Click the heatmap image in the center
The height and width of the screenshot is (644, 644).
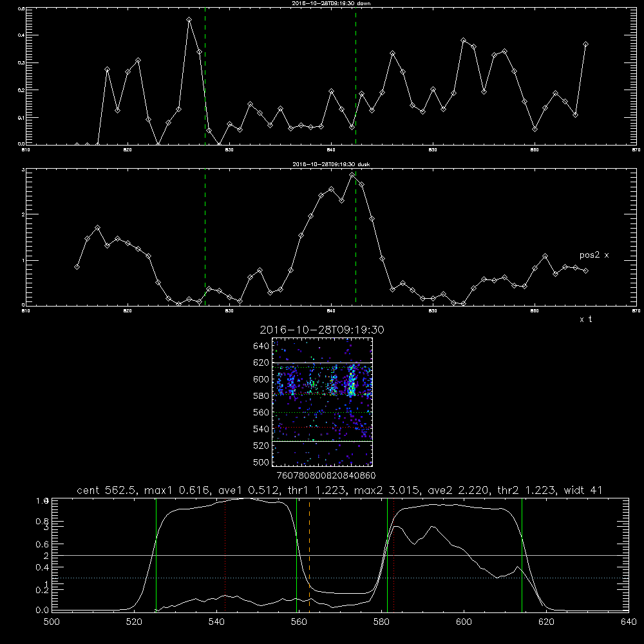tap(322, 402)
